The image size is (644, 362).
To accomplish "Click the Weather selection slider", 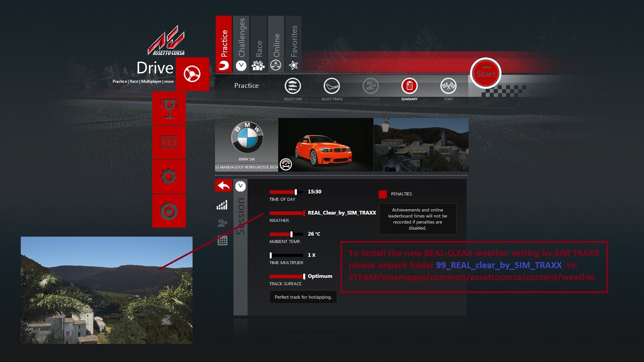I will (x=287, y=213).
